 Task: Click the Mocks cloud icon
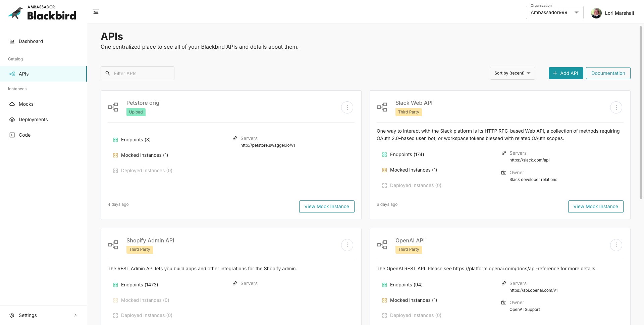coord(12,104)
